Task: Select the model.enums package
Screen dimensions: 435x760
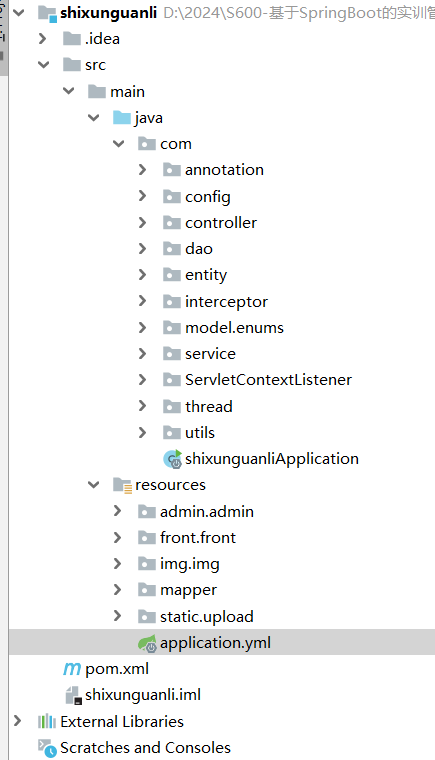Action: [x=234, y=328]
